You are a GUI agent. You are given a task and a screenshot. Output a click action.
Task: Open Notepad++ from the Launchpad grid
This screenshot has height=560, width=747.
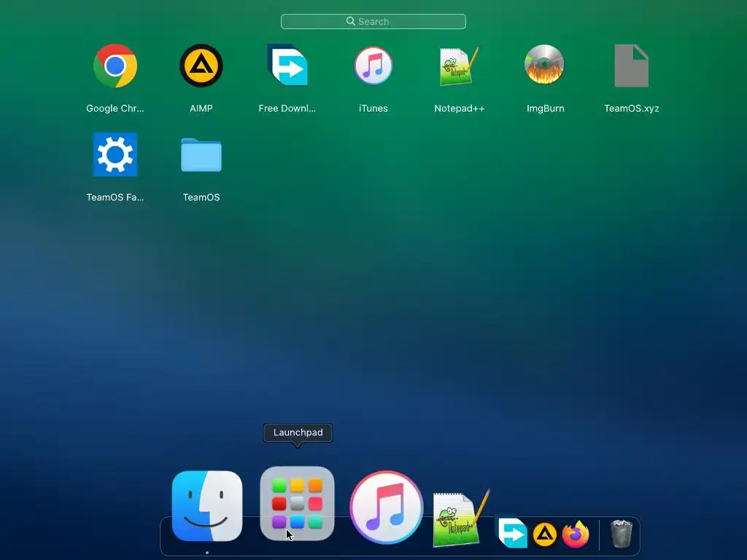(x=460, y=66)
